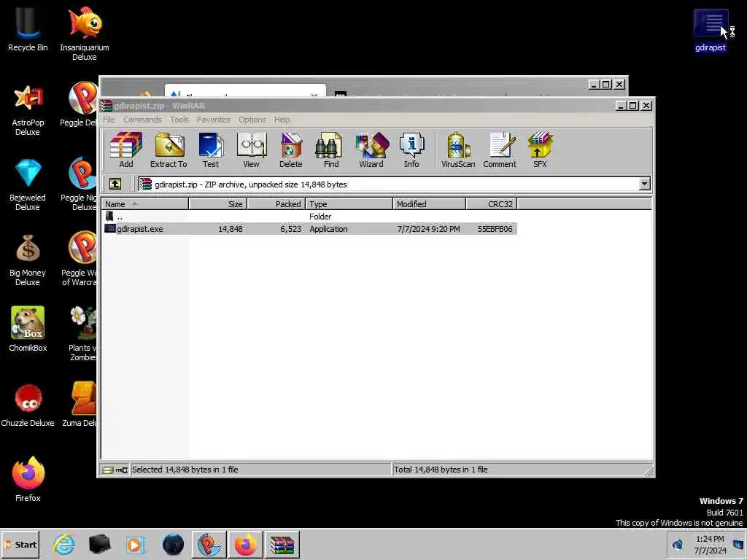Switch to WinRAR taskbar button
747x560 pixels.
click(x=282, y=544)
